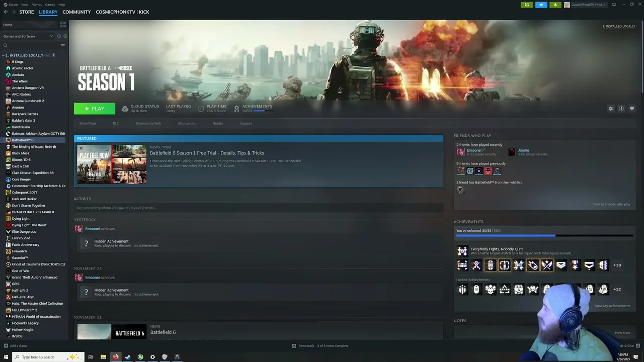The height and width of the screenshot is (362, 644).
Task: Click View all friends who play
Action: coord(611,204)
